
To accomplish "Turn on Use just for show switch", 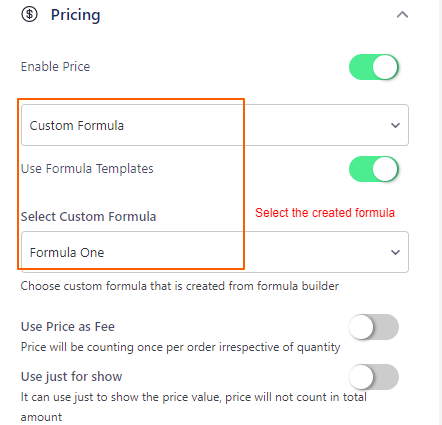I will point(374,377).
